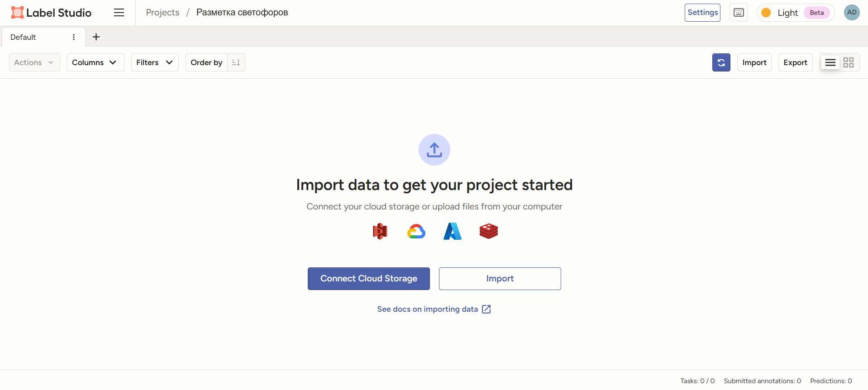Image resolution: width=868 pixels, height=390 pixels.
Task: Click the Redis storage icon
Action: pyautogui.click(x=488, y=231)
